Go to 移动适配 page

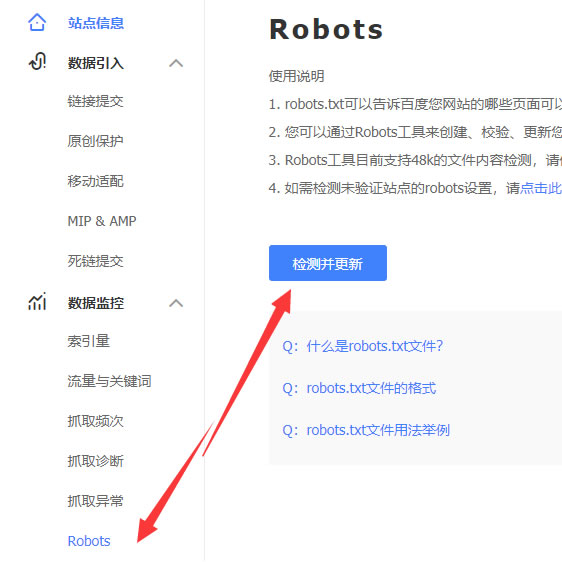(95, 181)
